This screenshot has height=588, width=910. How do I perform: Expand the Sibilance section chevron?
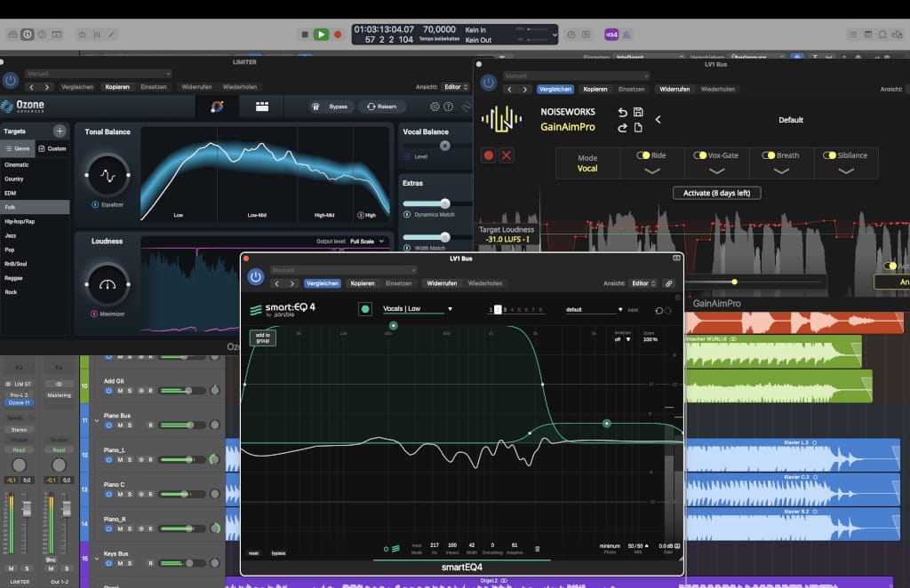pyautogui.click(x=846, y=171)
